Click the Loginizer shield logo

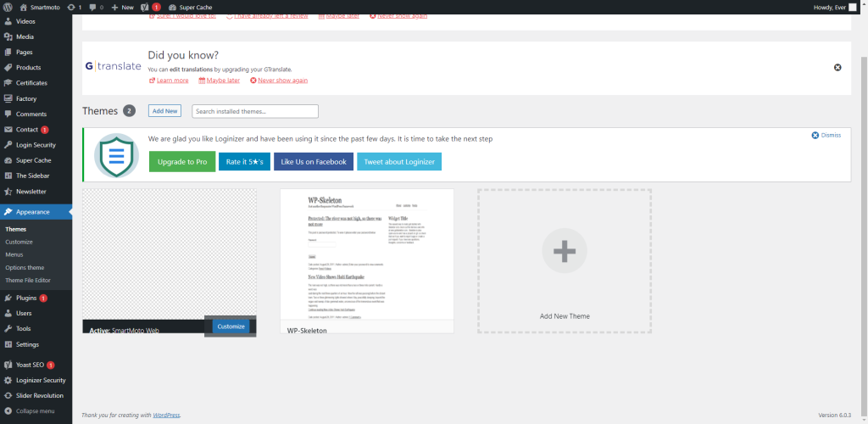pyautogui.click(x=116, y=155)
